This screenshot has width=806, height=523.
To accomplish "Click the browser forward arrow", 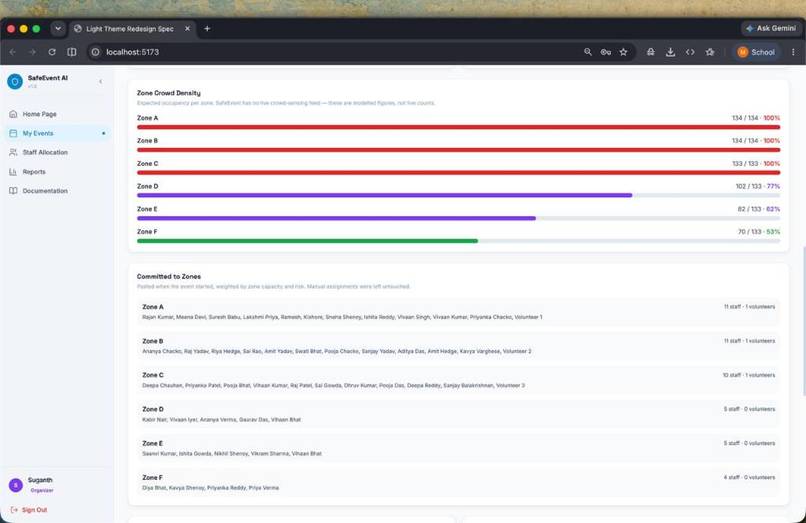I will click(32, 52).
